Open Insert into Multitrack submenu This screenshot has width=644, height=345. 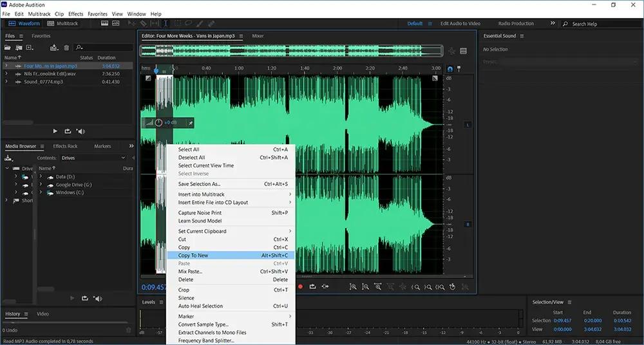(231, 194)
